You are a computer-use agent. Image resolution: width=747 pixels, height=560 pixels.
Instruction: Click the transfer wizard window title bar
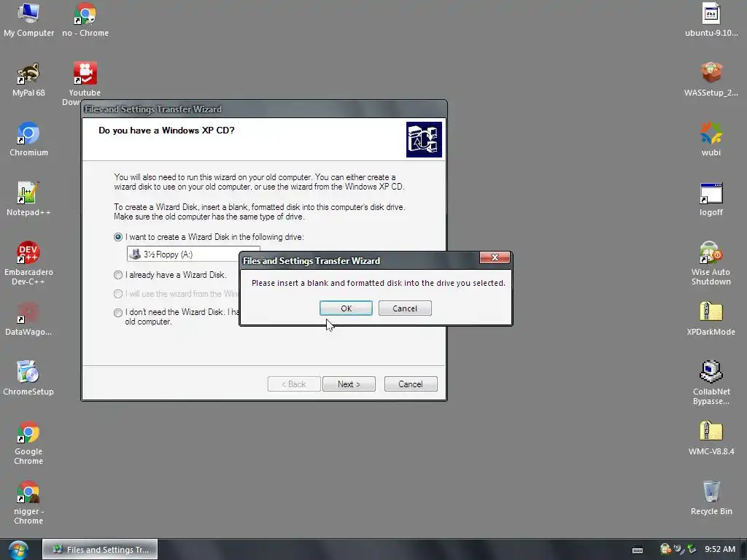click(264, 109)
